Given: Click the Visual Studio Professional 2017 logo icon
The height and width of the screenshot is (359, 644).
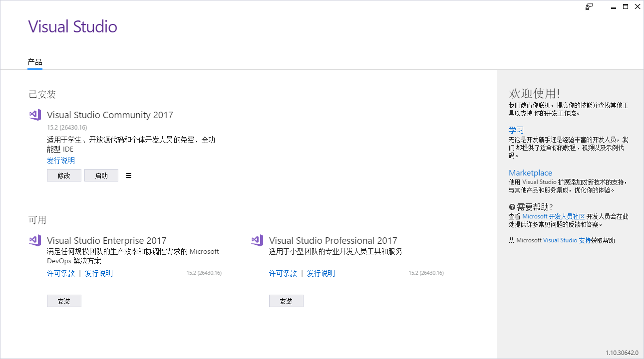Looking at the screenshot, I should click(x=257, y=240).
